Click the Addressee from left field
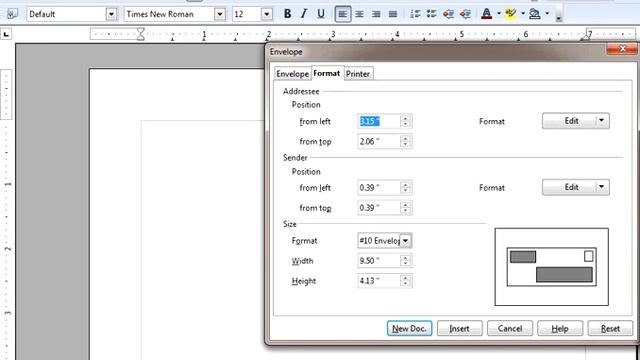The image size is (640, 360). point(379,121)
